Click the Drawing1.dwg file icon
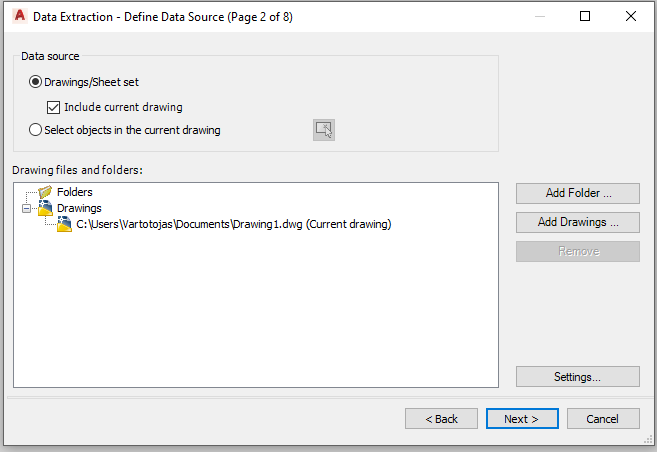 pos(64,224)
